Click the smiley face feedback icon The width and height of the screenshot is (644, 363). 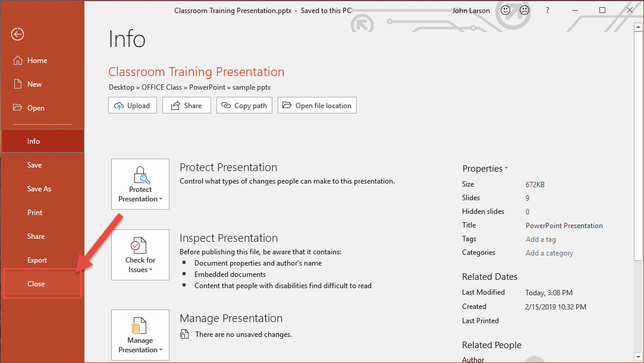505,10
